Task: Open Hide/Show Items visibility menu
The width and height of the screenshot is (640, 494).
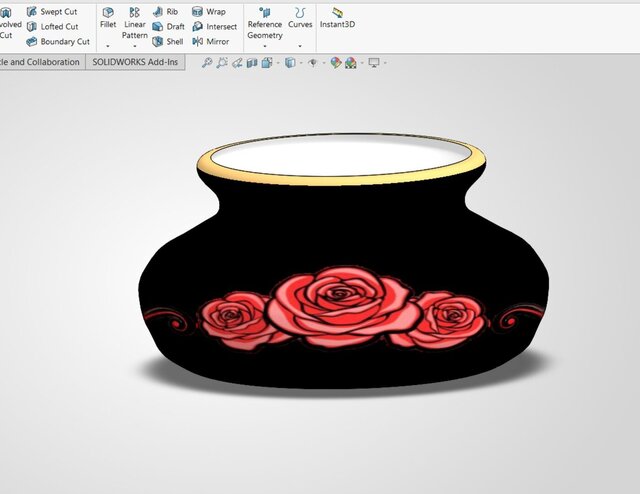Action: (x=313, y=62)
